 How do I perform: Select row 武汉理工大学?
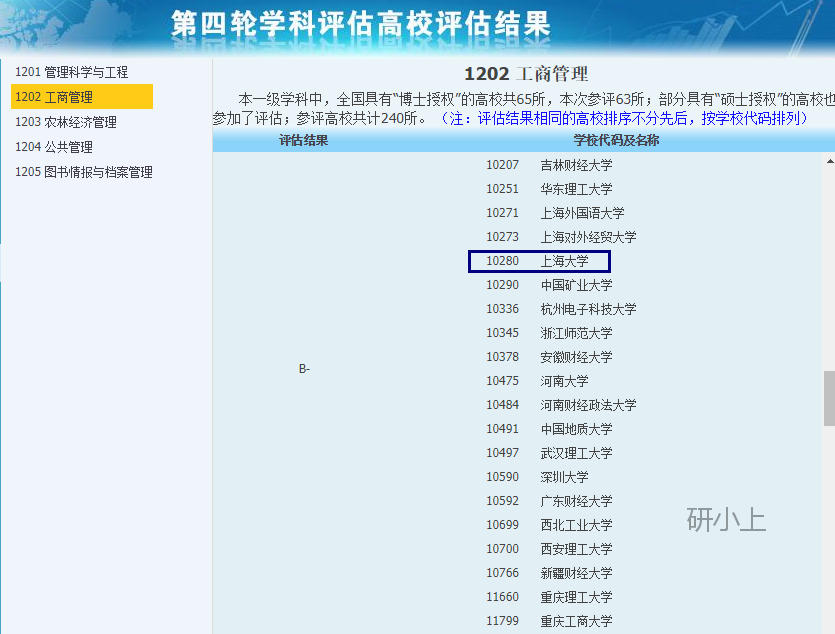549,453
